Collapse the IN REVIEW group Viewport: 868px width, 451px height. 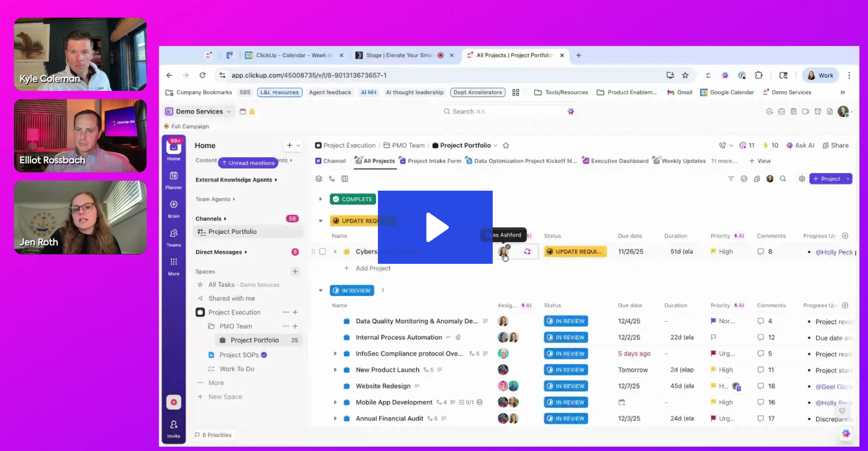pos(321,290)
